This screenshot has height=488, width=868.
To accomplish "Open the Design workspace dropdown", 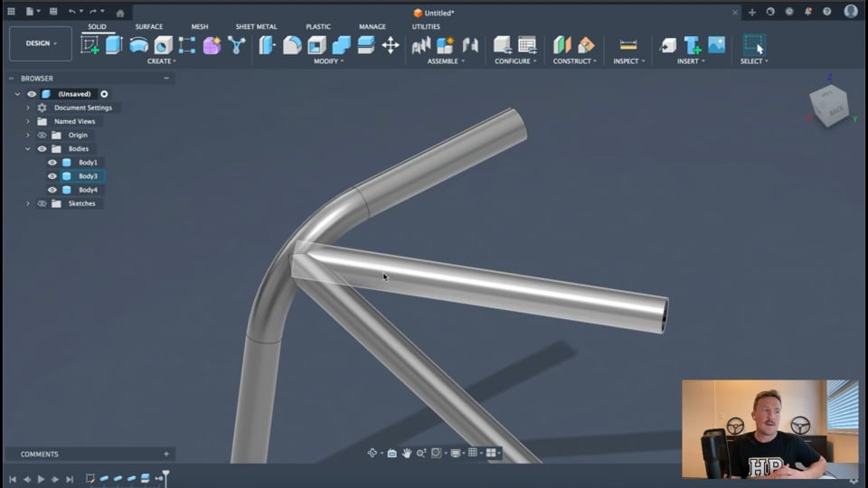I will (41, 43).
